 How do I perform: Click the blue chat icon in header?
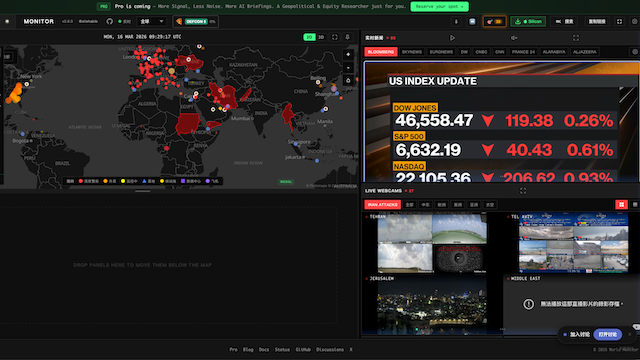[472, 22]
